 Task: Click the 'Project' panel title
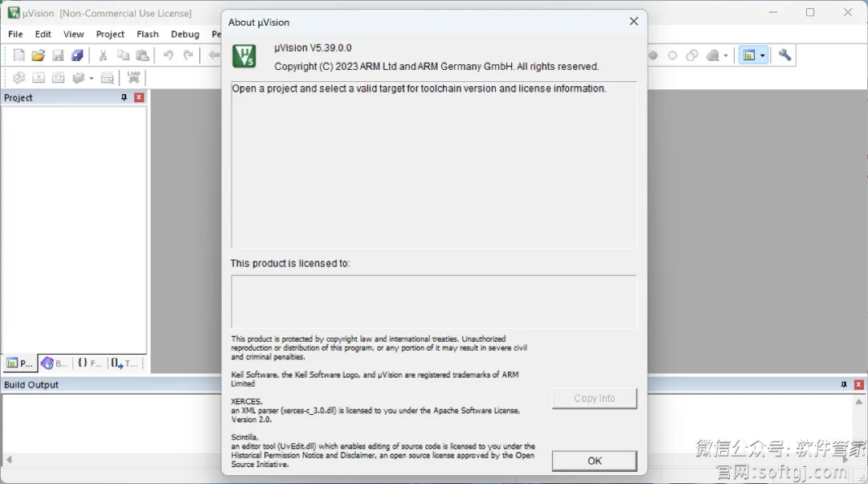[18, 97]
